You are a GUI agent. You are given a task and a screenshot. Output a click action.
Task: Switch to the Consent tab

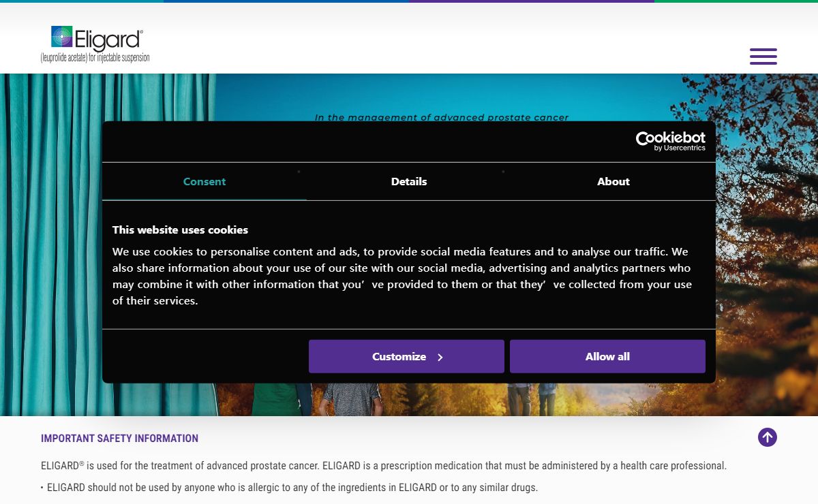[204, 181]
